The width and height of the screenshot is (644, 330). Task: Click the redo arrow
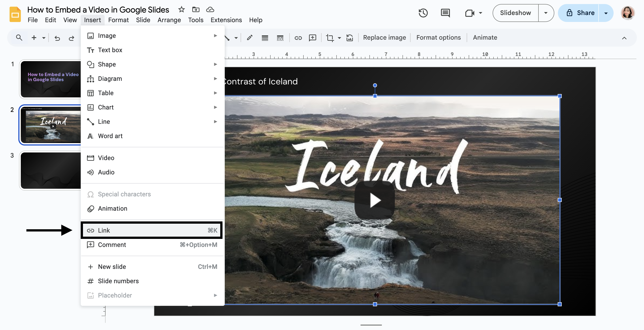[71, 38]
